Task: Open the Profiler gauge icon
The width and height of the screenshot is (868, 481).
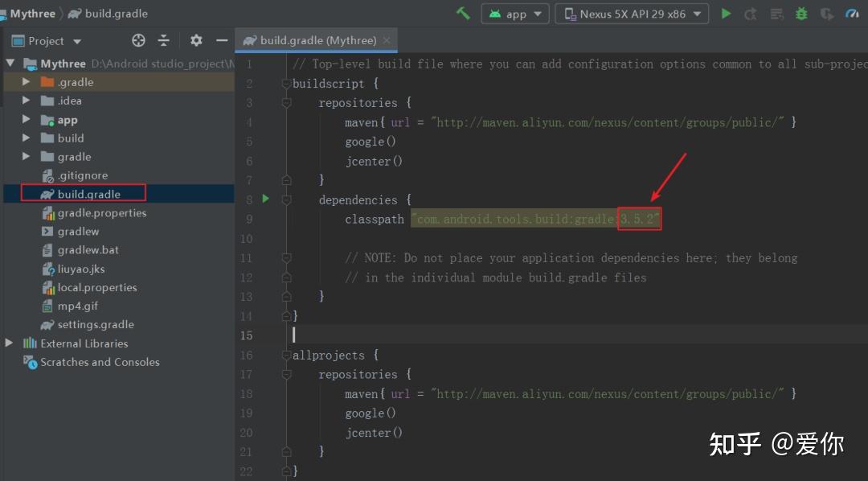Action: [853, 14]
